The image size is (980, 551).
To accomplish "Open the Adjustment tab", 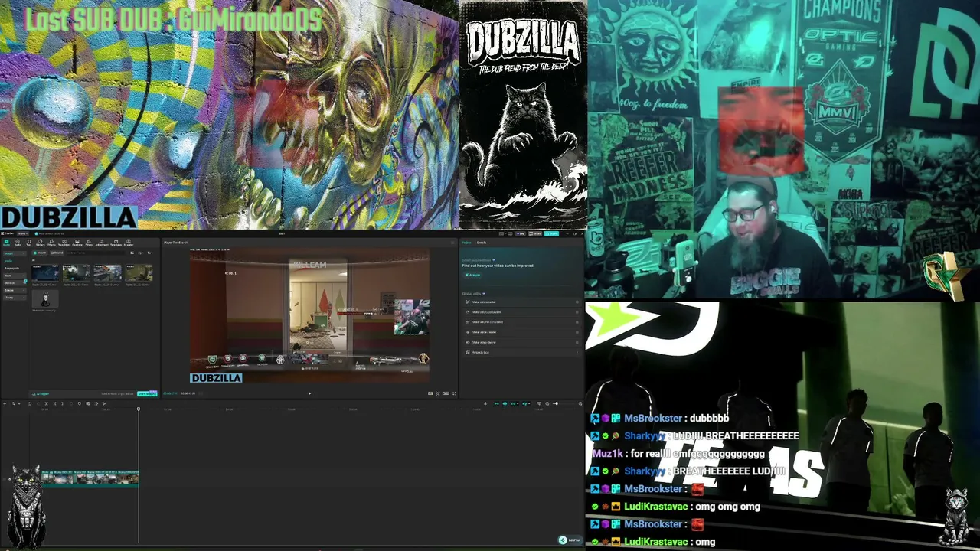I will point(102,243).
